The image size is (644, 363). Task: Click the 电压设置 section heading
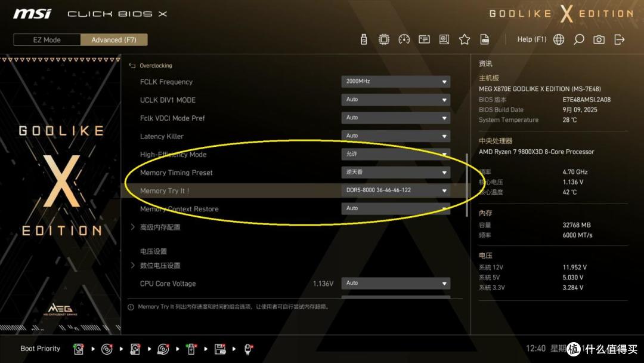153,251
